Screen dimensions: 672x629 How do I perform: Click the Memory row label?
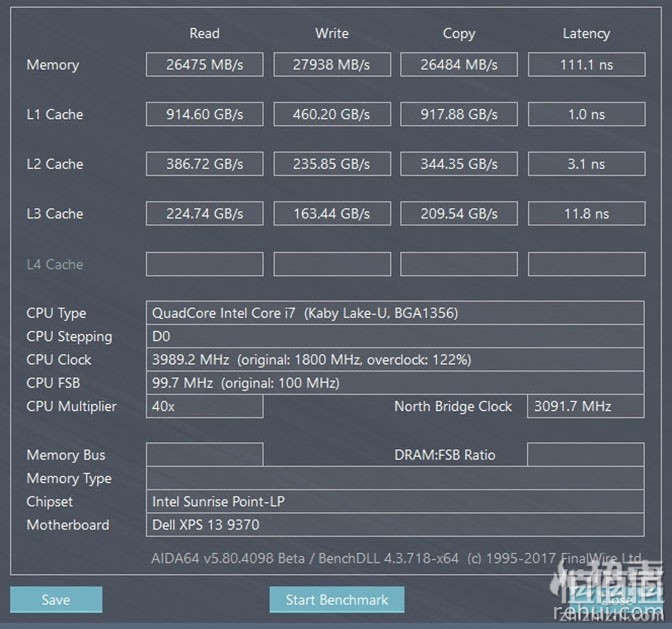point(53,65)
